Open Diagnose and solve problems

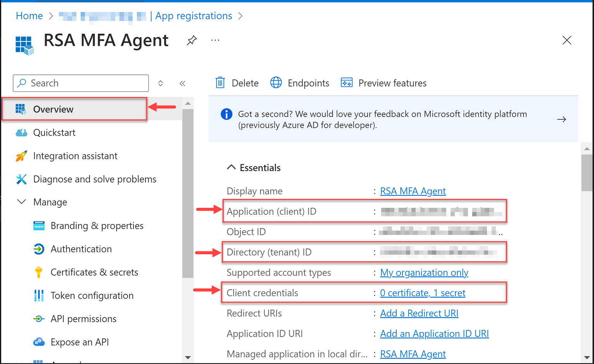pos(95,179)
